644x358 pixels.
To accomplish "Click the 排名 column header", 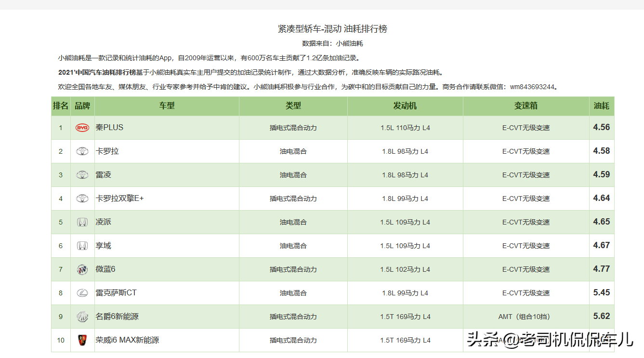I will 61,106.
